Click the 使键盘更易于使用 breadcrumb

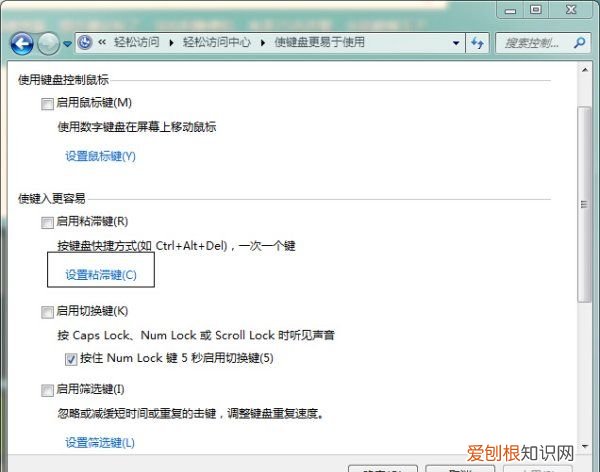coord(320,42)
